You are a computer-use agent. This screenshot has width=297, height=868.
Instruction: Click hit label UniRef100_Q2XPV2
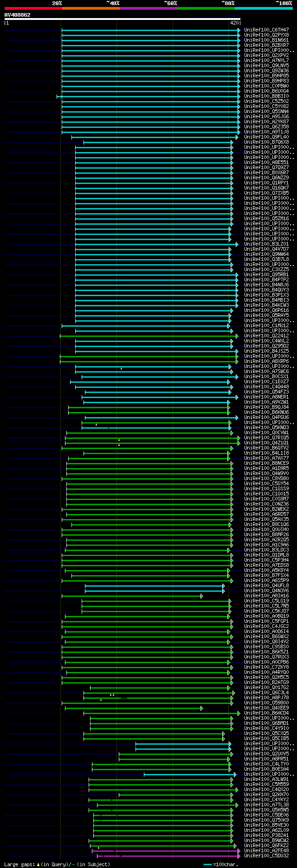tap(266, 56)
